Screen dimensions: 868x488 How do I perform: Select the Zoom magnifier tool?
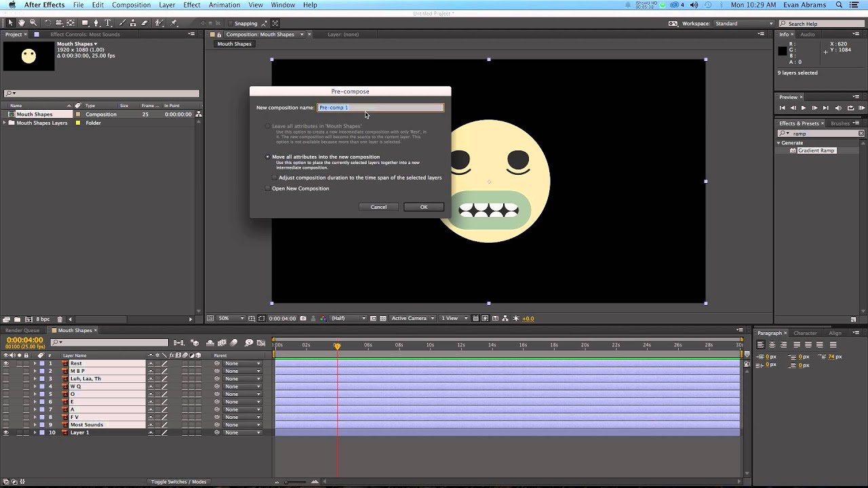pos(33,23)
